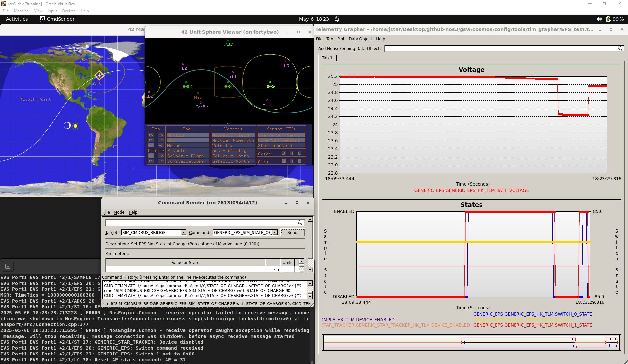Click the Send button in Command Sender
The width and height of the screenshot is (628, 364).
click(292, 232)
